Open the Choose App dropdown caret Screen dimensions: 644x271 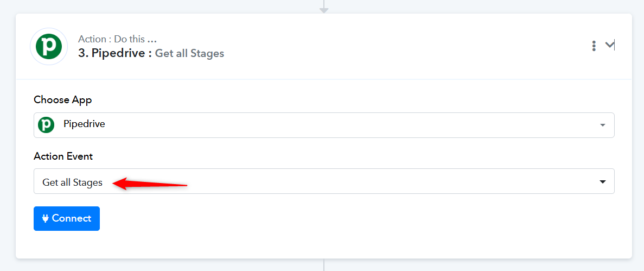[x=603, y=125]
